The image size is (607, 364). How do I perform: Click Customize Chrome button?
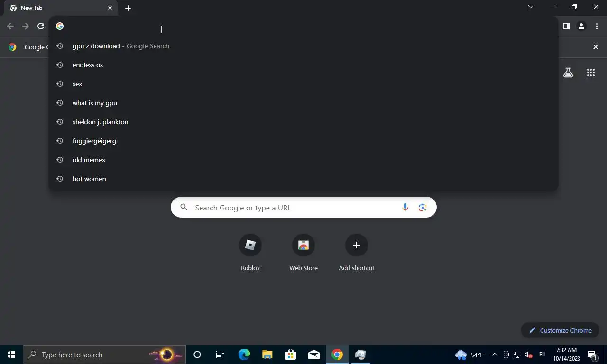coord(560,330)
